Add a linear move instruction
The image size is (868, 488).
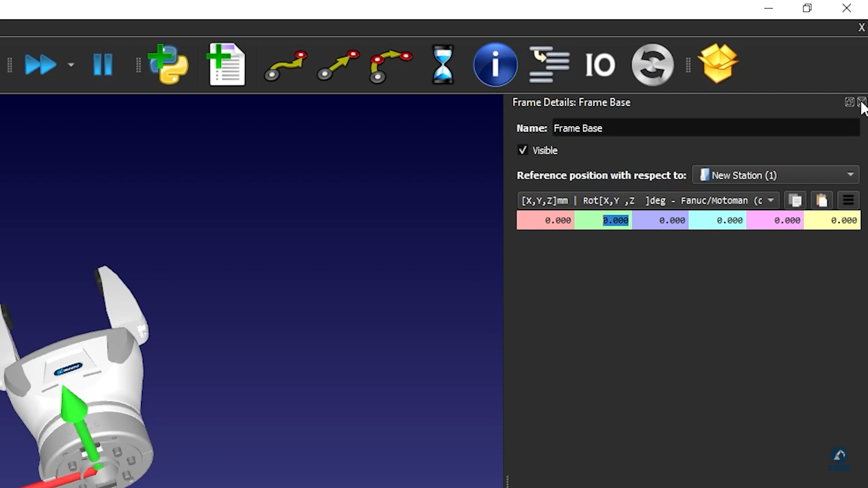click(338, 66)
